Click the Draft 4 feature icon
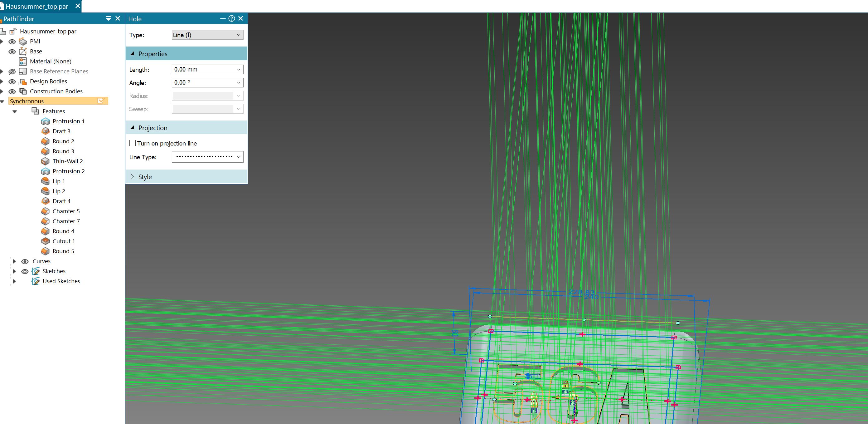 (46, 201)
